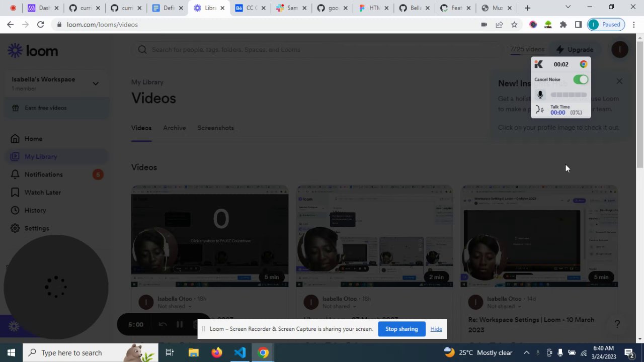This screenshot has height=362, width=644.
Task: Click the notifications count badge 5
Action: 98,174
